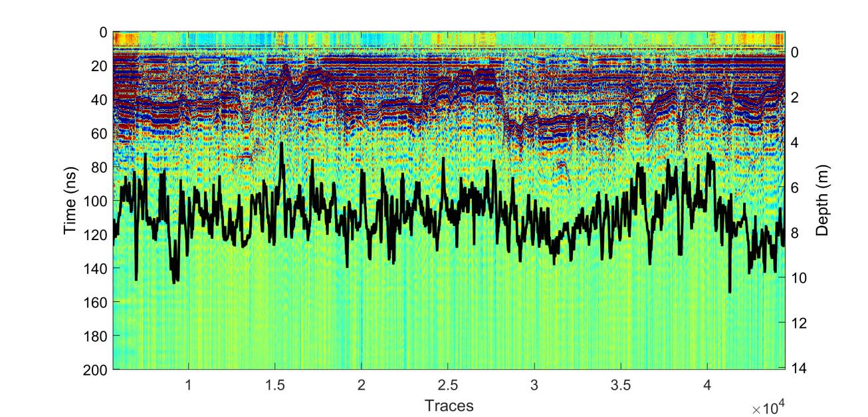The height and width of the screenshot is (417, 868).
Task: Pick the 3.5 tick on Traces axis
Action: pos(621,385)
